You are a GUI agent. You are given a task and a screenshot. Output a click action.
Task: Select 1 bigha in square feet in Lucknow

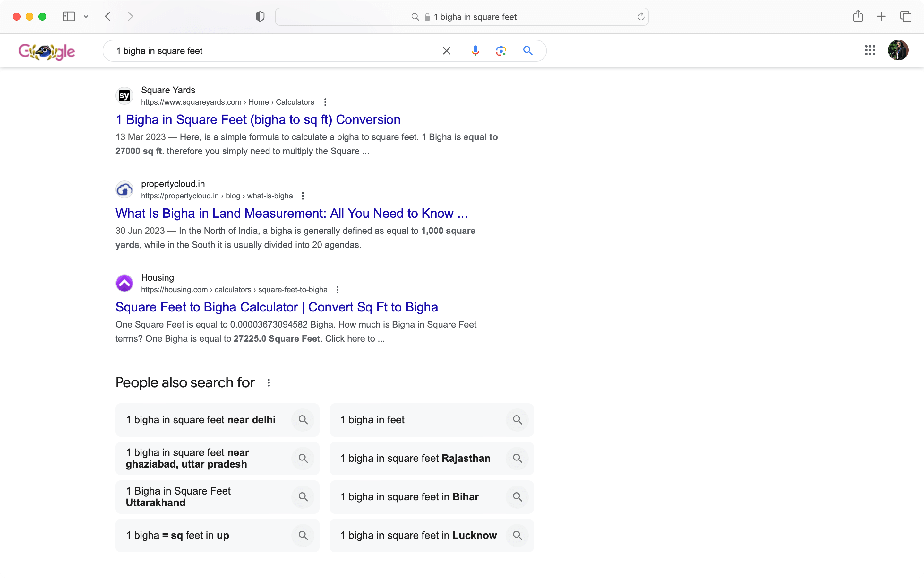(432, 535)
